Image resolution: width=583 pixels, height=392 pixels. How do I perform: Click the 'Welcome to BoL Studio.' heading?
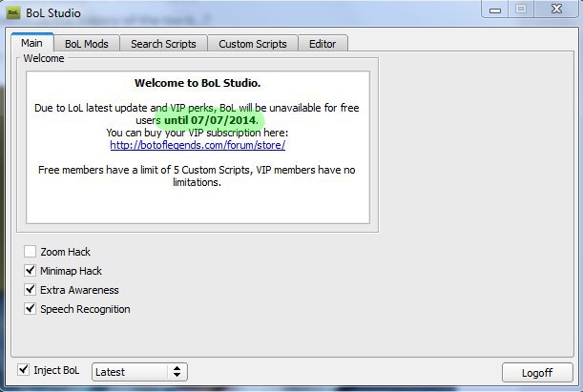tap(198, 83)
